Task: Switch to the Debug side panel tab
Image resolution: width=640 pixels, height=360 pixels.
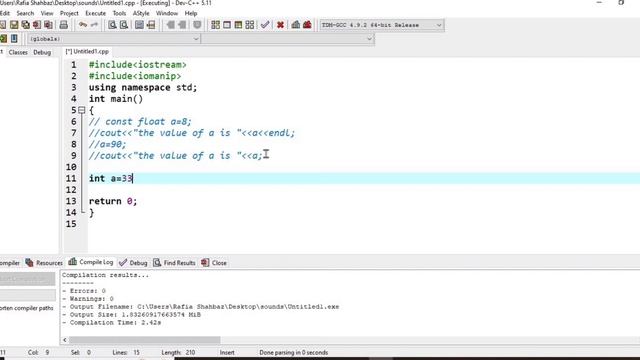Action: (42, 52)
